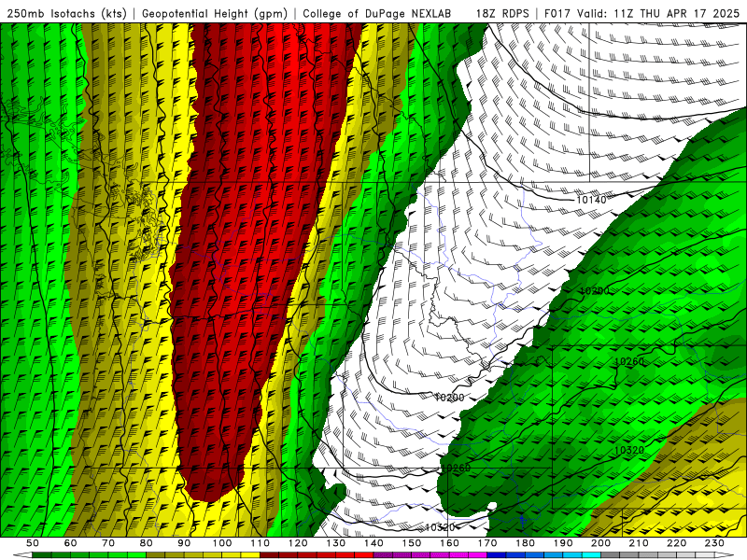Click the 190 knot scale label
Viewport: 747px width, 560px height.
[563, 543]
